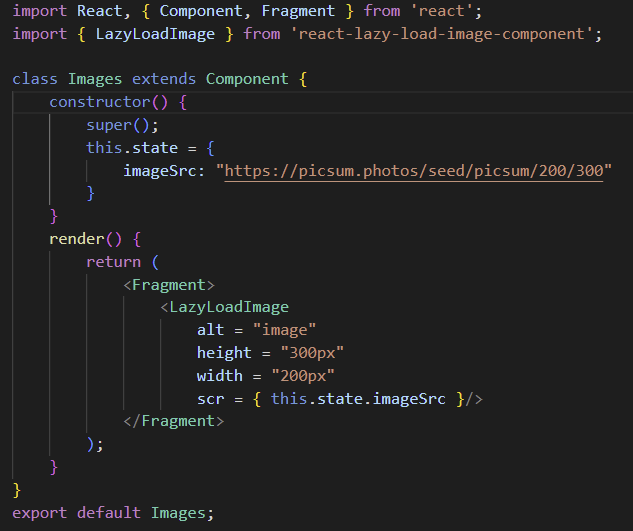Click 'Fragment' in the React import
Image resolution: width=633 pixels, height=531 pixels.
click(x=298, y=11)
